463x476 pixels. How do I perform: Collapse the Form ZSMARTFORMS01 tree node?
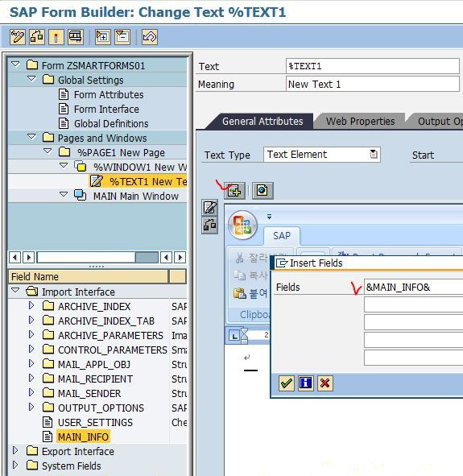point(15,64)
